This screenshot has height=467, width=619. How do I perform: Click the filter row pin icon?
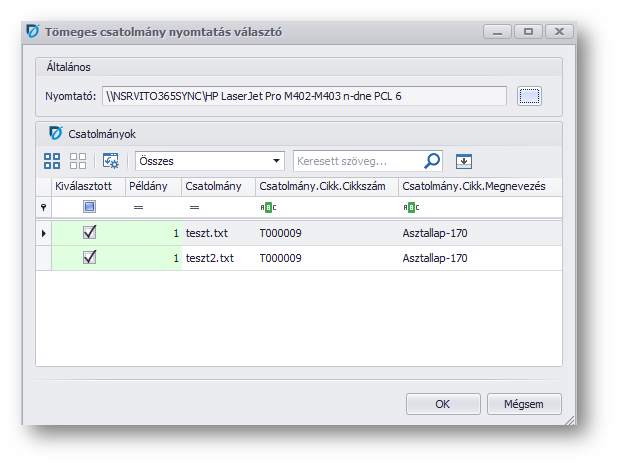pyautogui.click(x=43, y=207)
